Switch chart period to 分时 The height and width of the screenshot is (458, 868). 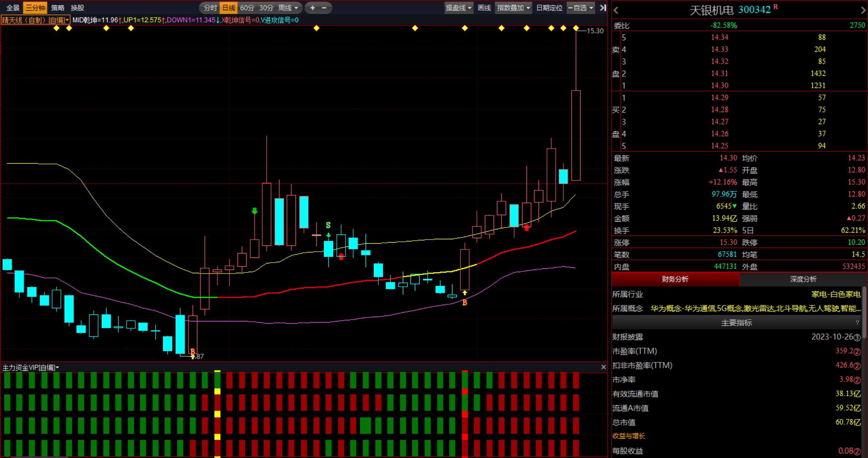click(210, 8)
